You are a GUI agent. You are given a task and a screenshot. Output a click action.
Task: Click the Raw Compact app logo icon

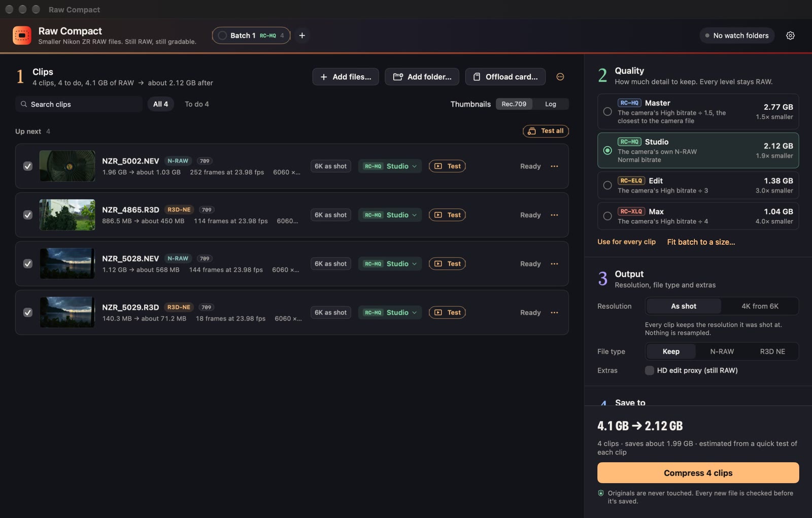pyautogui.click(x=22, y=36)
